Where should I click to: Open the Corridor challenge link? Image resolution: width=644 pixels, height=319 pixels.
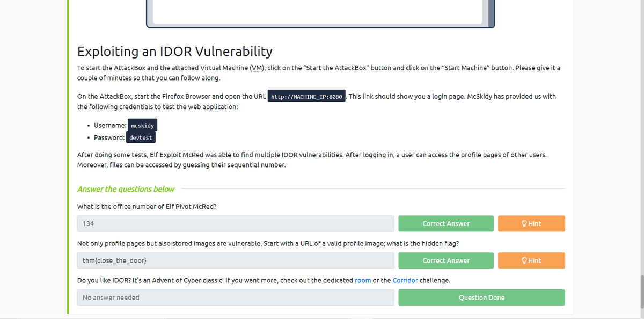[405, 280]
